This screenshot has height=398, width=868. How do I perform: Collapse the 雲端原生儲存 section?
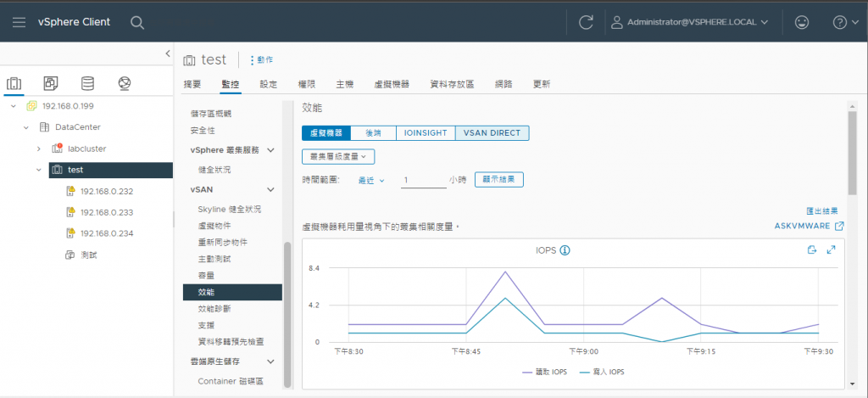(270, 362)
